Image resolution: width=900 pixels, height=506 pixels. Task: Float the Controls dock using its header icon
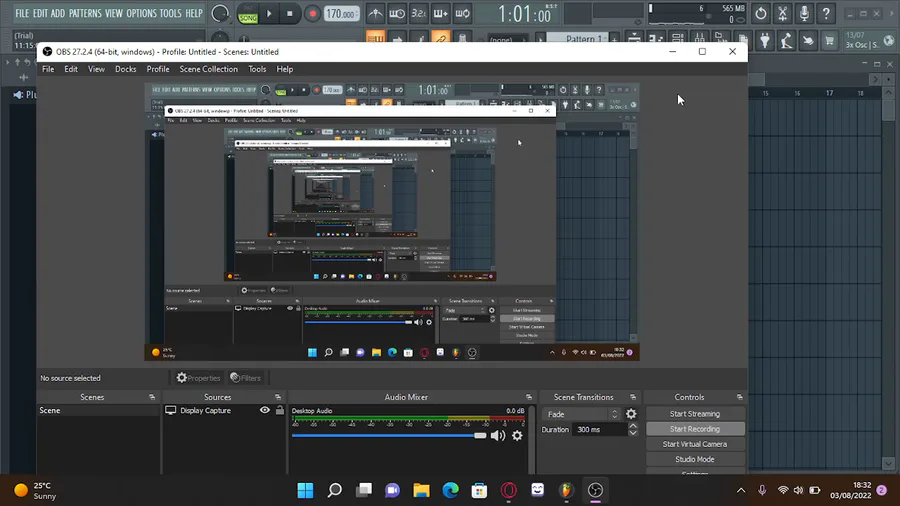pos(739,397)
